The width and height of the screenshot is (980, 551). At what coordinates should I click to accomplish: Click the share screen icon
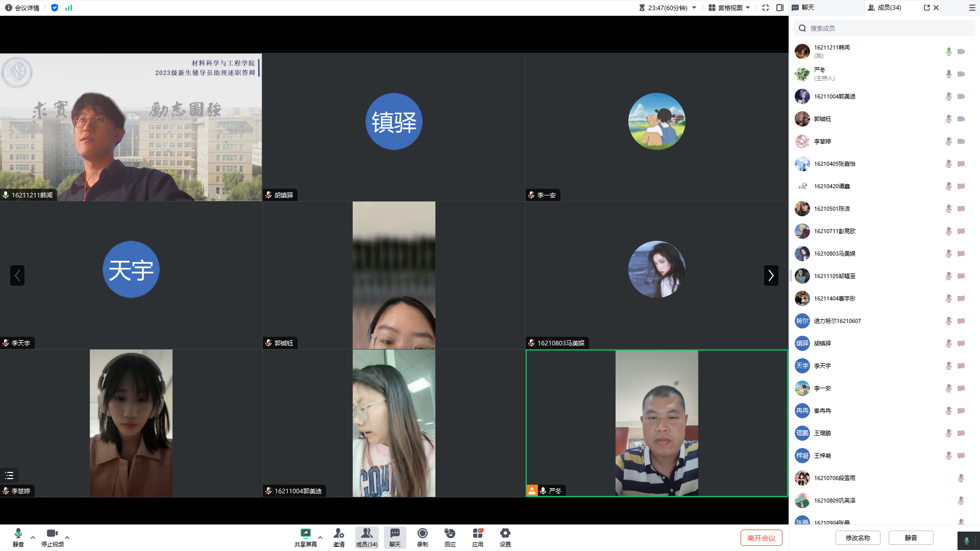click(x=305, y=534)
